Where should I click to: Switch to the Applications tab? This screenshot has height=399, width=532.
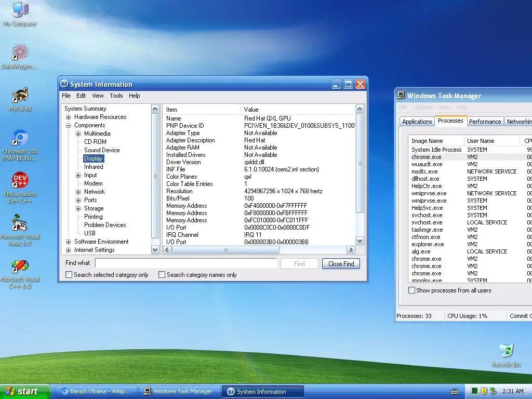pos(417,122)
